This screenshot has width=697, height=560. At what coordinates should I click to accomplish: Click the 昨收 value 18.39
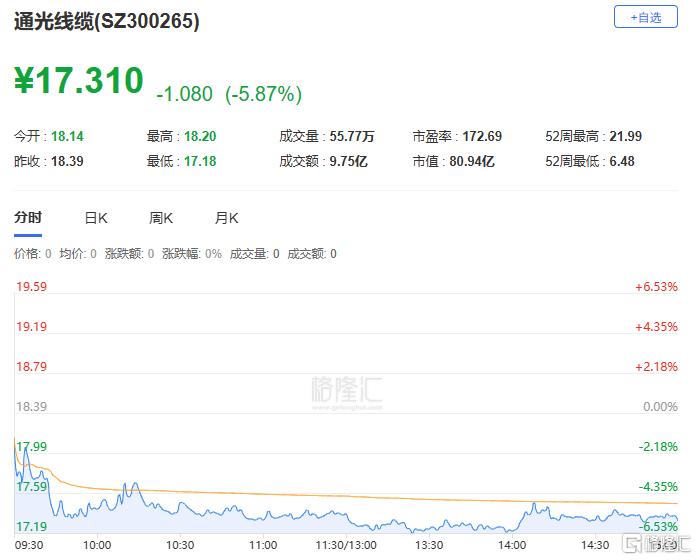pyautogui.click(x=67, y=161)
